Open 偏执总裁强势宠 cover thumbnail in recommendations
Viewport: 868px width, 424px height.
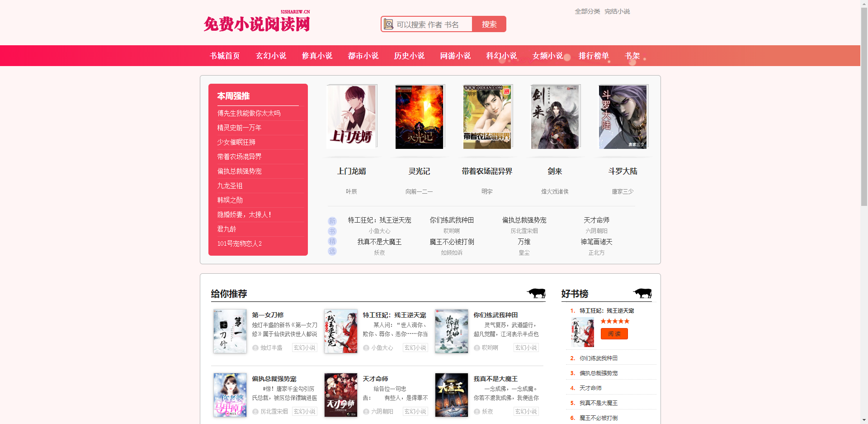(230, 395)
